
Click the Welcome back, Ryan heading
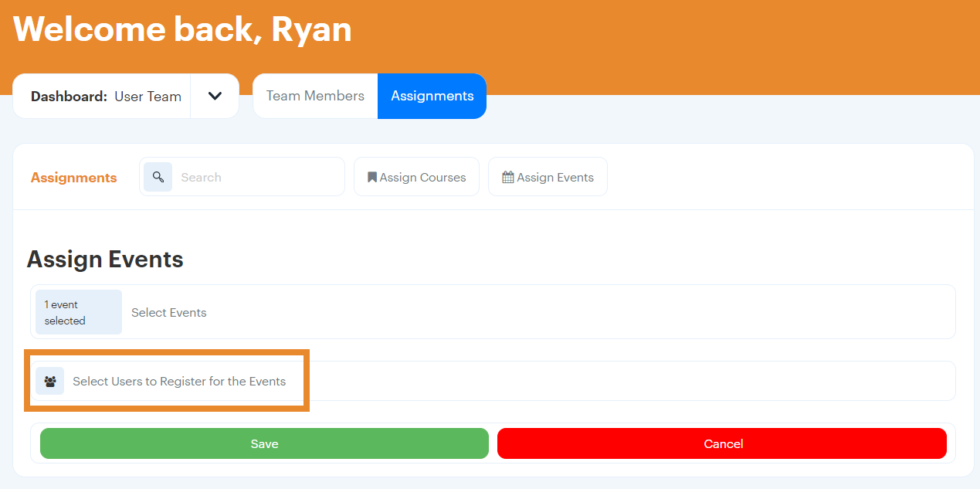pos(182,29)
